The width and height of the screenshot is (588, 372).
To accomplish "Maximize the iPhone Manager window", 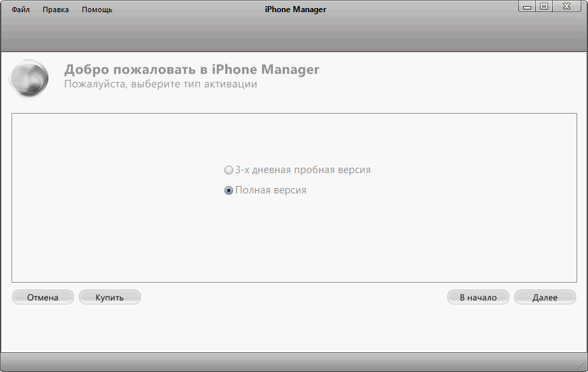I will [x=544, y=7].
